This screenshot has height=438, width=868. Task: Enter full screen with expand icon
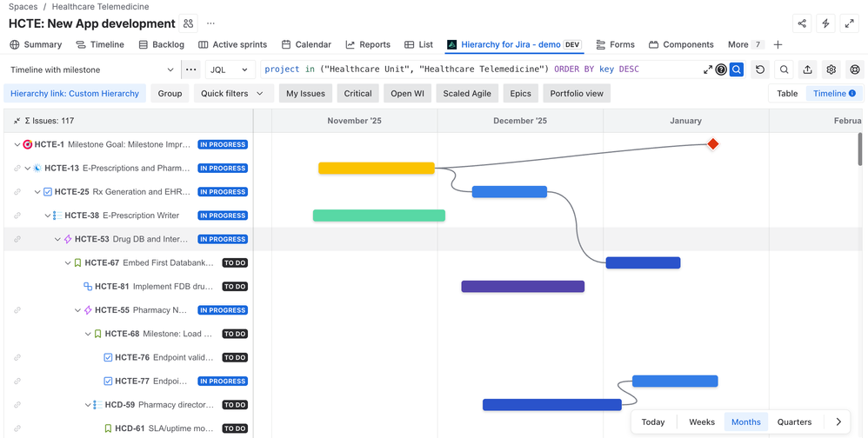[x=849, y=23]
